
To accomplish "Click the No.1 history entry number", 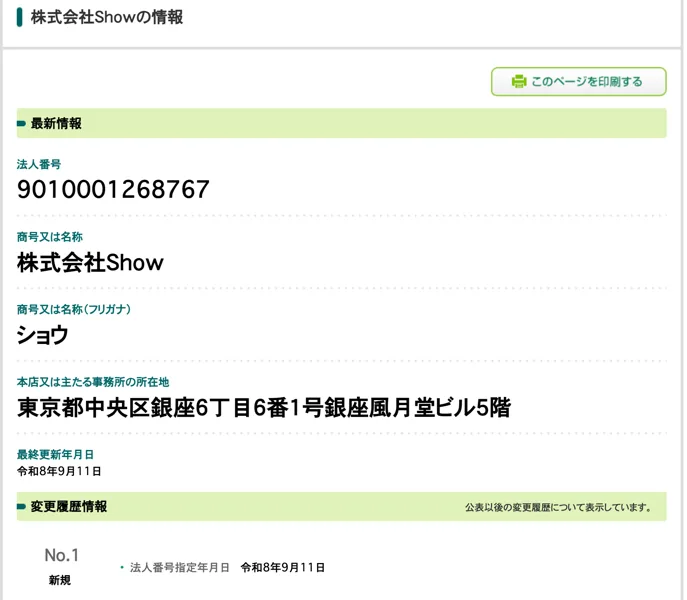I will (62, 555).
